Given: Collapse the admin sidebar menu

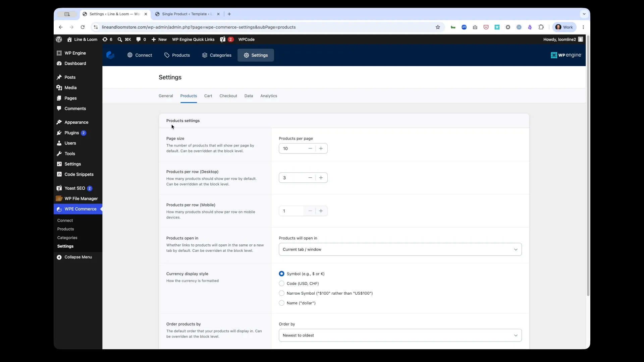Looking at the screenshot, I should pos(78,257).
